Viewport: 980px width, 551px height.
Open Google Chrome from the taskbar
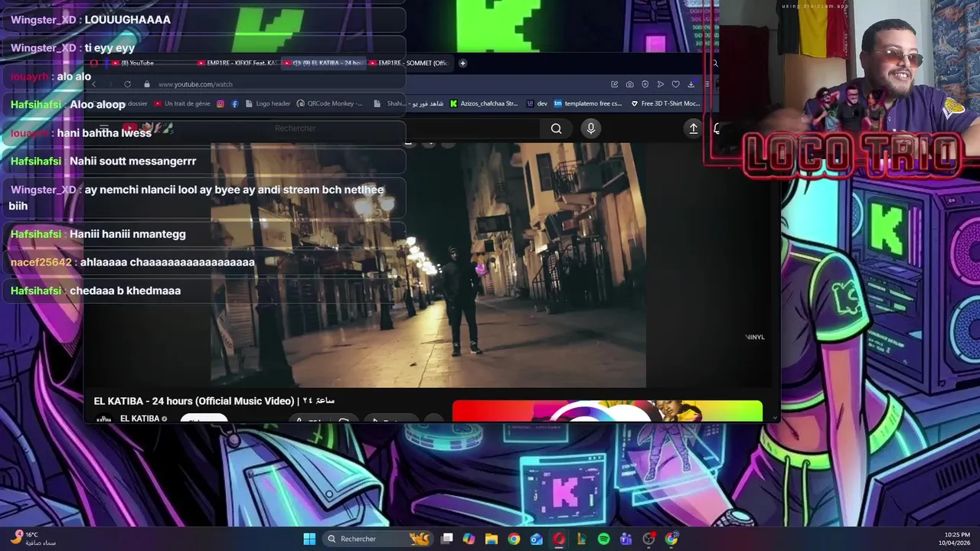(x=514, y=539)
